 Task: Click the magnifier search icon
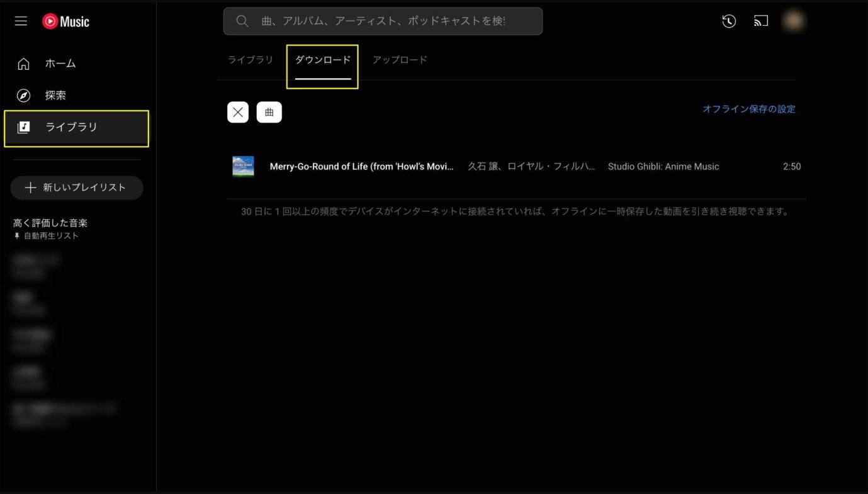pyautogui.click(x=242, y=21)
